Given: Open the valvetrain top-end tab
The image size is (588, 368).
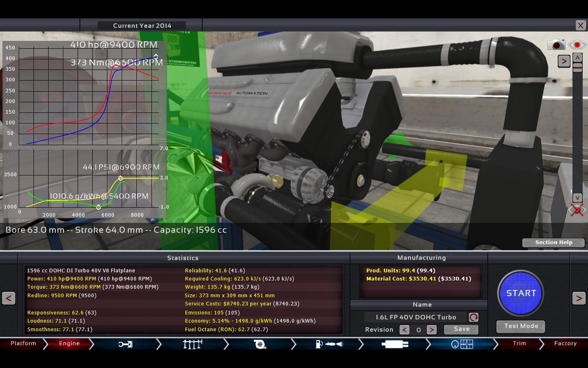Looking at the screenshot, I should coord(192,344).
